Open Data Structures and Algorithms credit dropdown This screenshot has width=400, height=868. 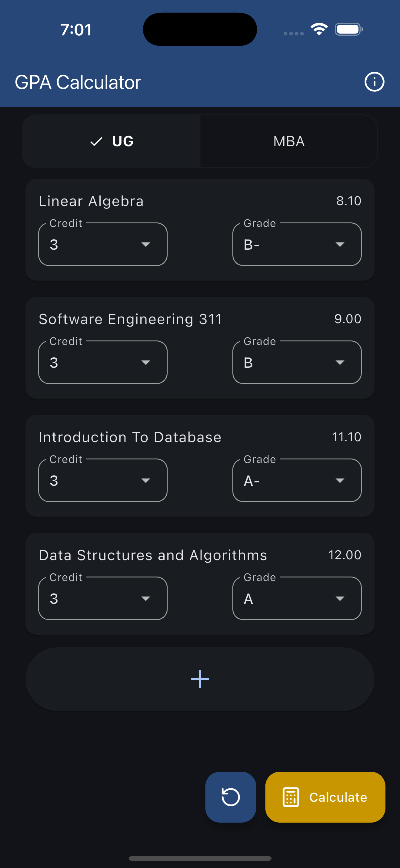(103, 598)
